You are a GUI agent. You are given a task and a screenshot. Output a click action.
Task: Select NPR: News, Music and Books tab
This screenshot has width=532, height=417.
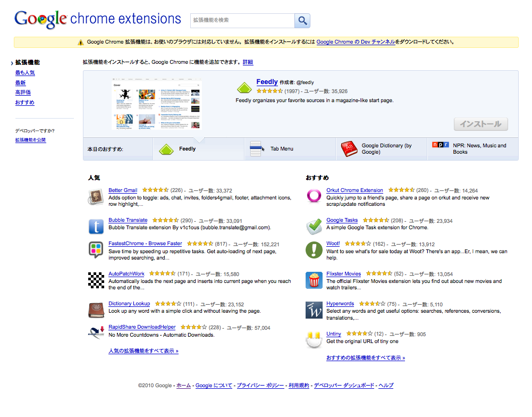(x=473, y=149)
